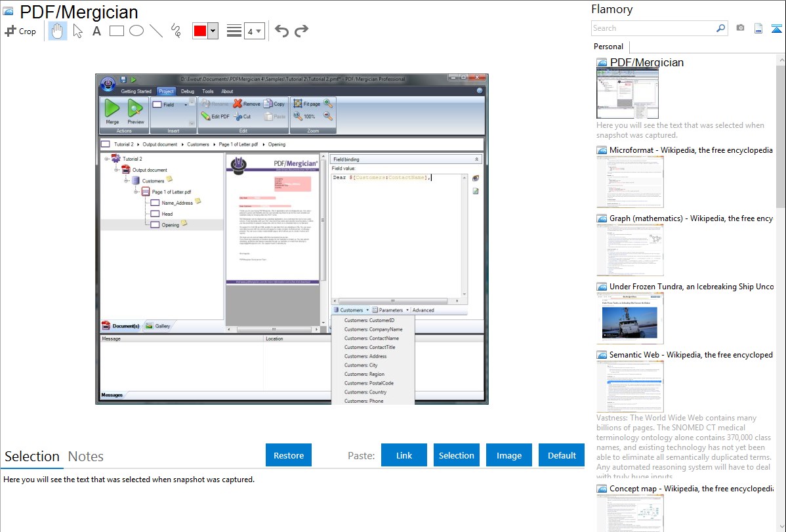This screenshot has height=532, width=786.
Task: Open the Semantic Web snapshot thumbnail
Action: [630, 386]
